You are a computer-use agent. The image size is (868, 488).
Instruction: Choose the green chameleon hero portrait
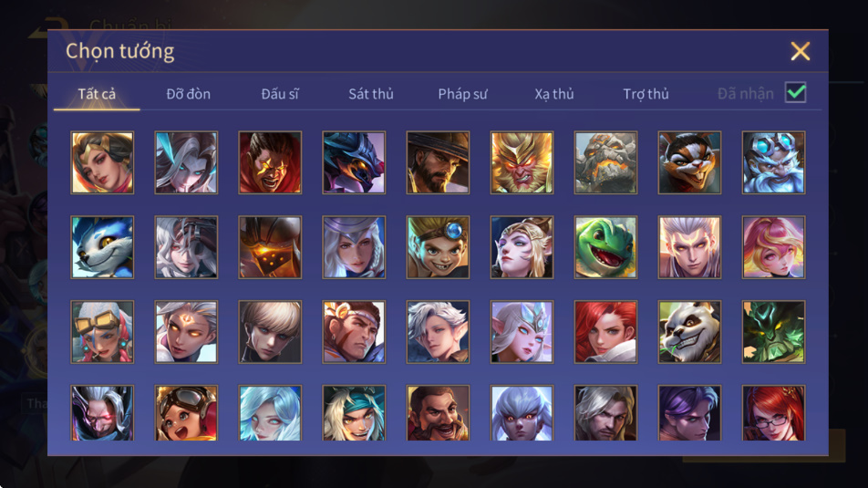pos(605,247)
